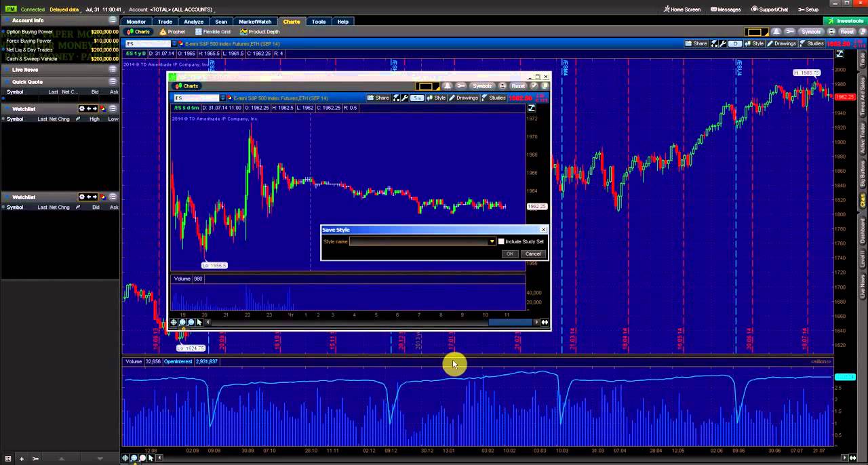
Task: Click Share in floating chart window
Action: pyautogui.click(x=378, y=98)
